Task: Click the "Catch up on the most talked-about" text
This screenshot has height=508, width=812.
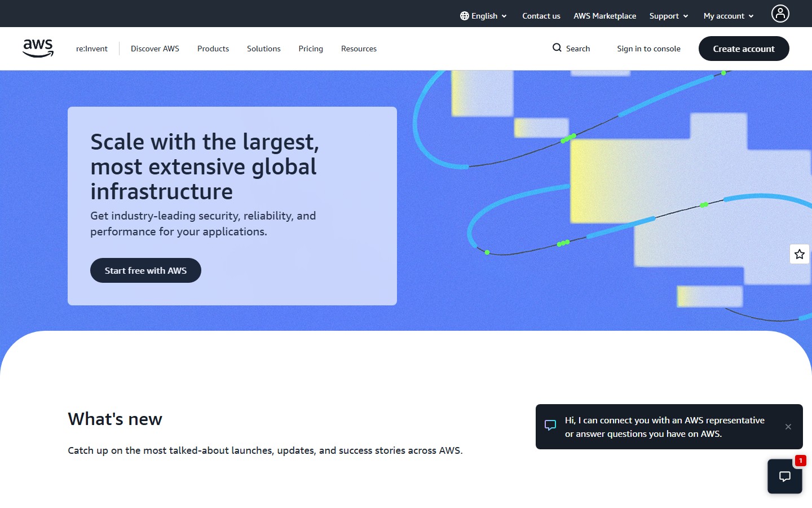Action: coord(265,450)
